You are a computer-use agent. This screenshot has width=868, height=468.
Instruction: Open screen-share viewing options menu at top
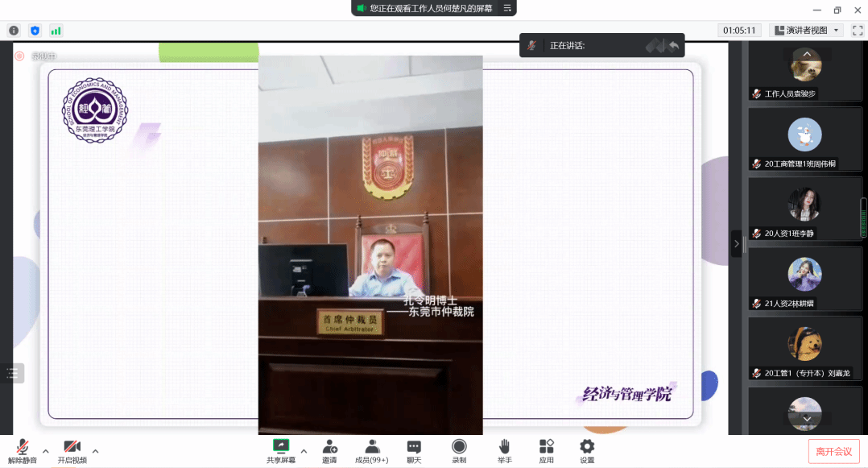pos(507,8)
